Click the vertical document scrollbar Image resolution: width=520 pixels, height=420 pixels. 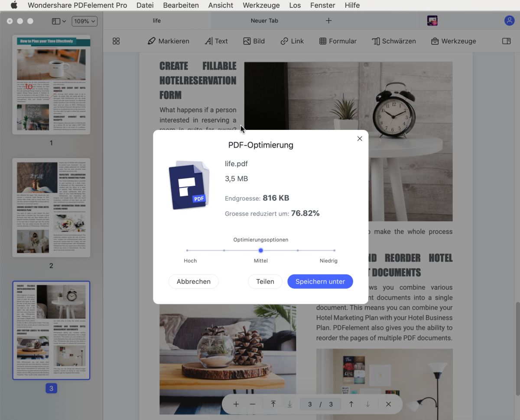(x=518, y=349)
